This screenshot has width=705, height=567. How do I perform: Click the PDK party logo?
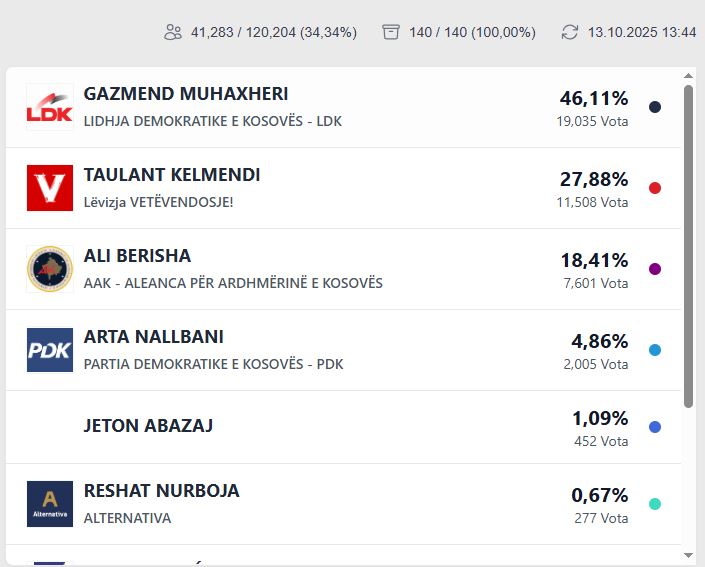coord(50,350)
